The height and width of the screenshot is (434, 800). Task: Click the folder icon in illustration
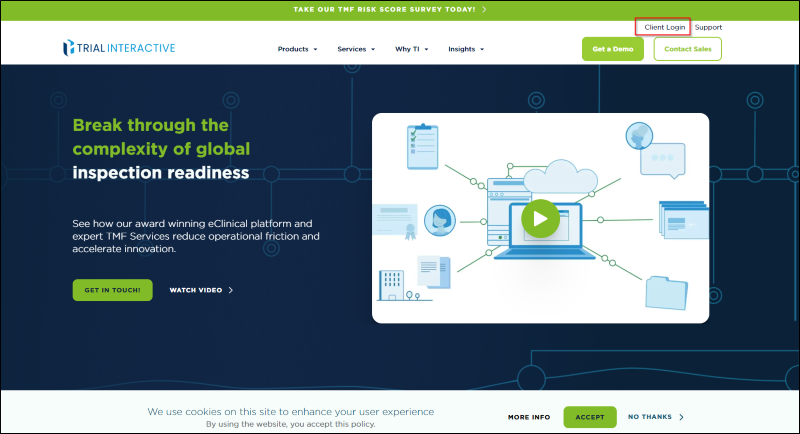coord(664,292)
